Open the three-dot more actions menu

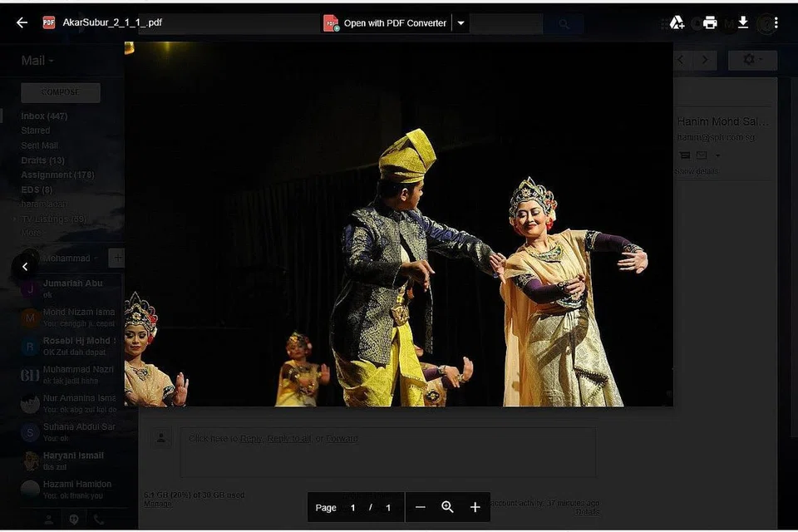(x=776, y=22)
